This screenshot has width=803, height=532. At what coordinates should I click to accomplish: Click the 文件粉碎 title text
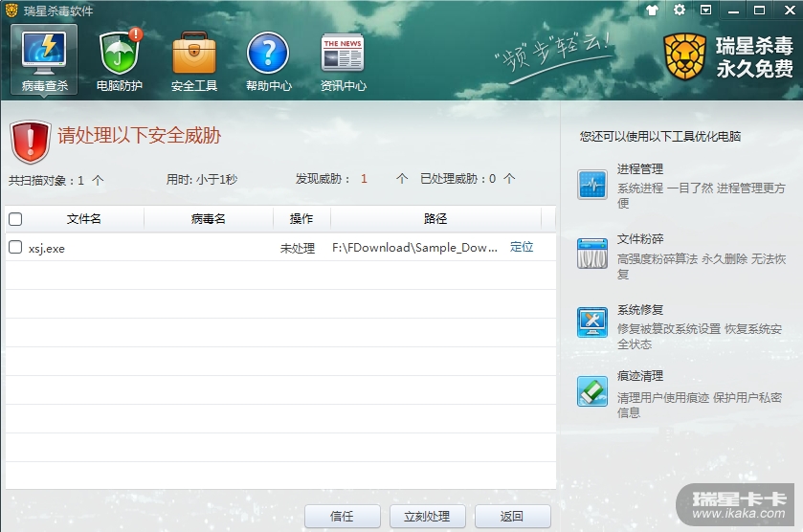pos(640,239)
